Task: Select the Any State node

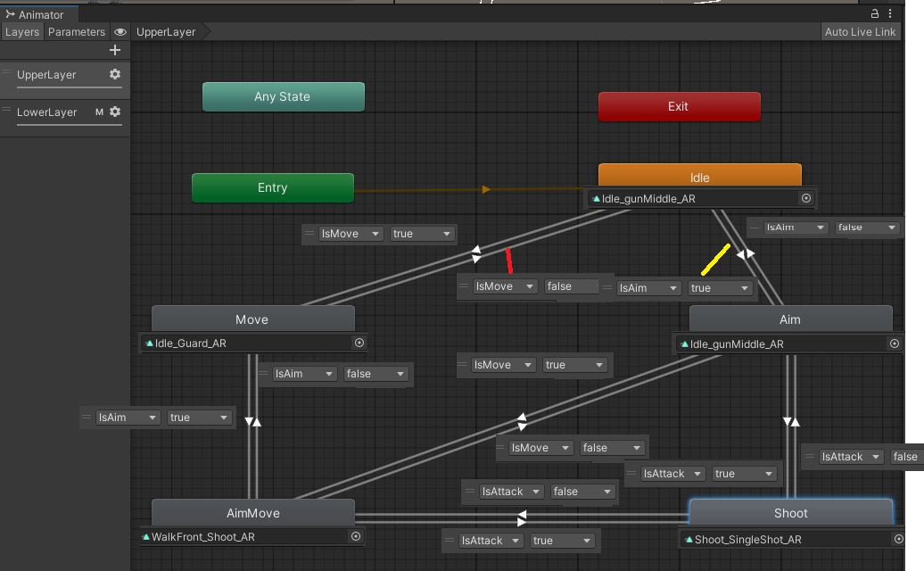Action: [x=284, y=96]
